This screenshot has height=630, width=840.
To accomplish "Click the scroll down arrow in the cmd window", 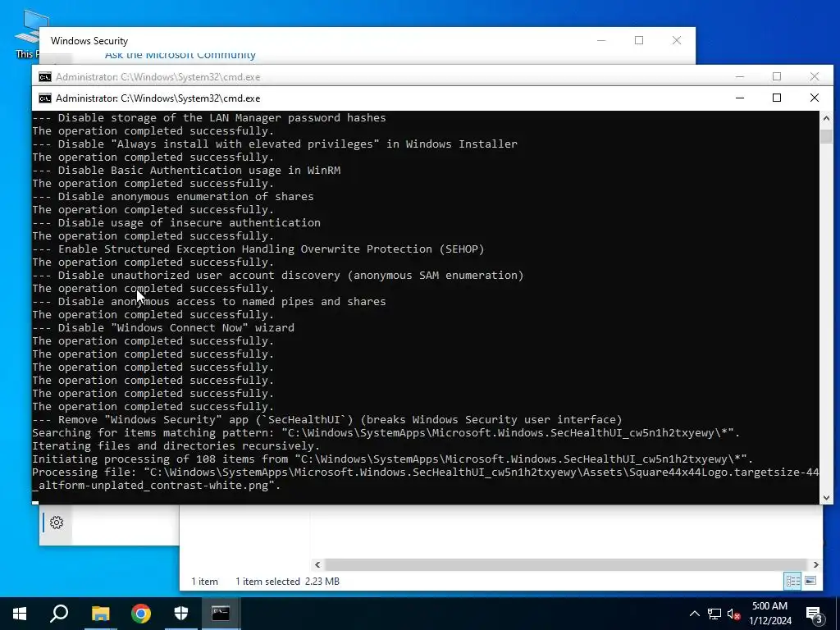I will coord(826,498).
